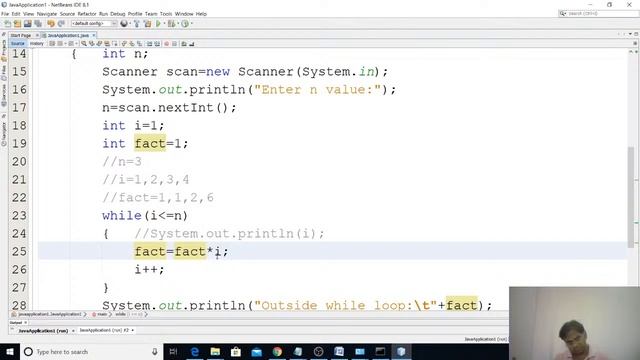
Task: Open the Edit menu
Action: tap(16, 14)
